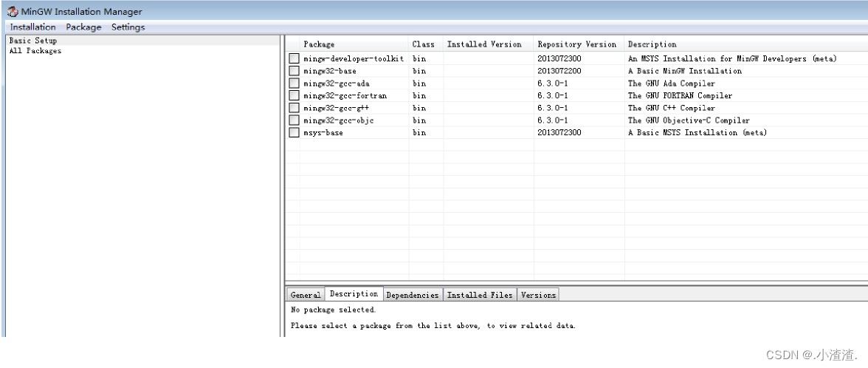Screen dimensions: 868x368
Task: Click the bin class of mingw32-gcc-ada
Action: tap(419, 83)
